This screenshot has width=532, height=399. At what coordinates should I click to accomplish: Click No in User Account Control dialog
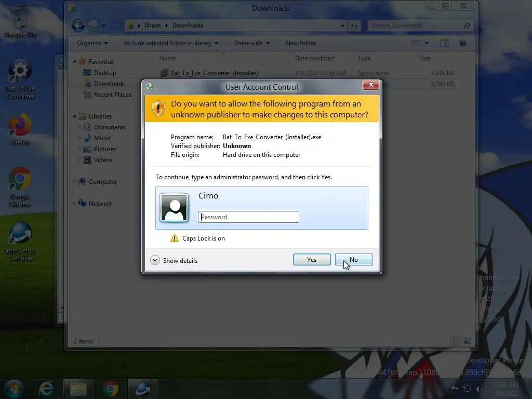(x=353, y=260)
